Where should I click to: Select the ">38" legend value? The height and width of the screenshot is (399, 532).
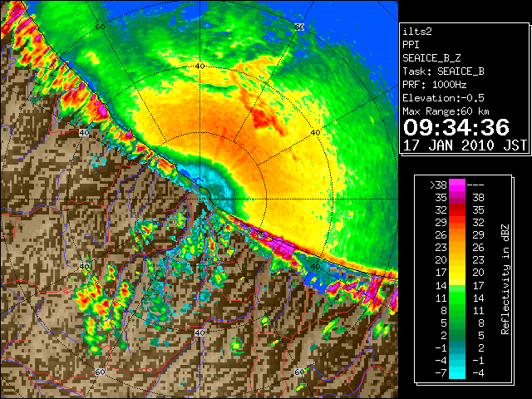tap(438, 185)
